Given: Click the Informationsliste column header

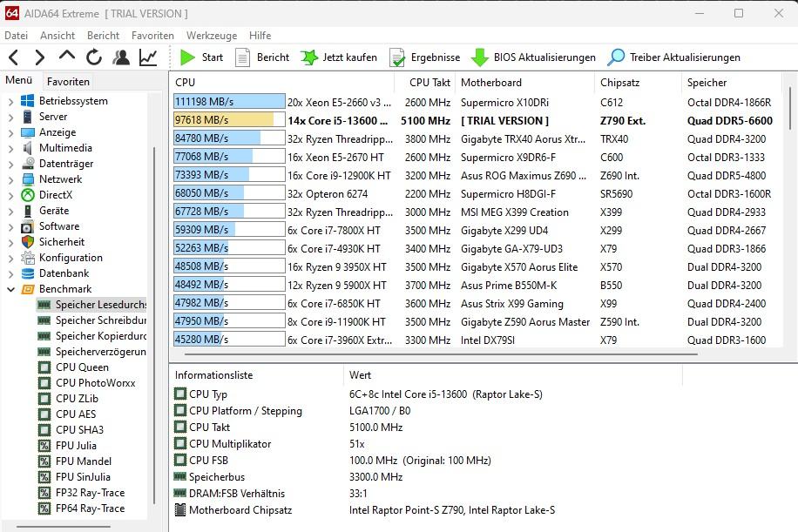Looking at the screenshot, I should click(x=256, y=375).
